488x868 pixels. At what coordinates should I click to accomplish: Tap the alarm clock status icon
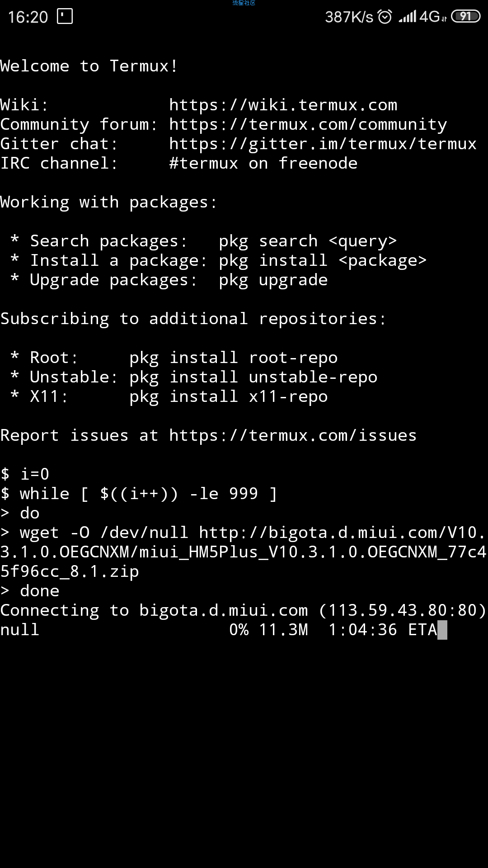point(385,17)
